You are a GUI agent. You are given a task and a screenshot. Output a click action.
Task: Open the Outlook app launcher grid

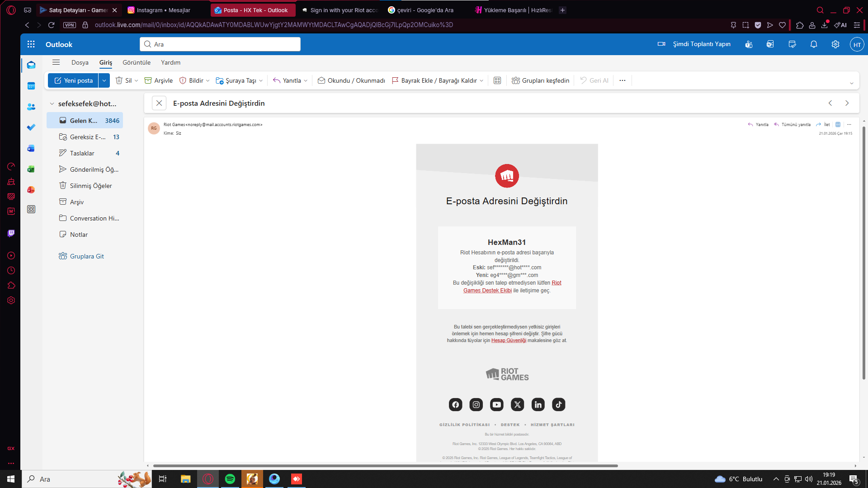tap(31, 44)
